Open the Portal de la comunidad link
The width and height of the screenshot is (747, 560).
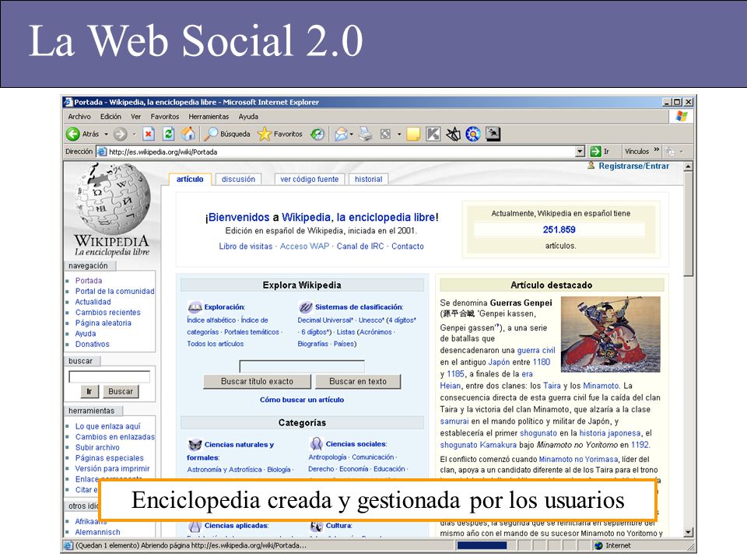pyautogui.click(x=115, y=291)
